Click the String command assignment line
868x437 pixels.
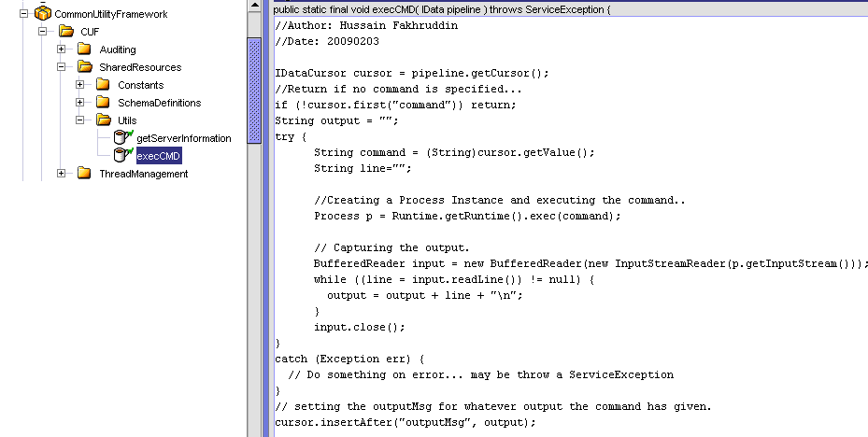[x=454, y=152]
